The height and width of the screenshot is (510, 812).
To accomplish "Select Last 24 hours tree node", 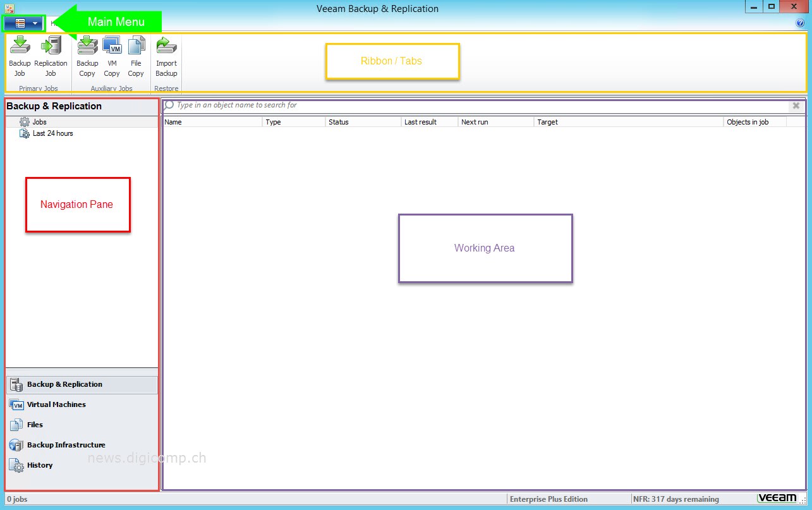I will click(x=52, y=133).
